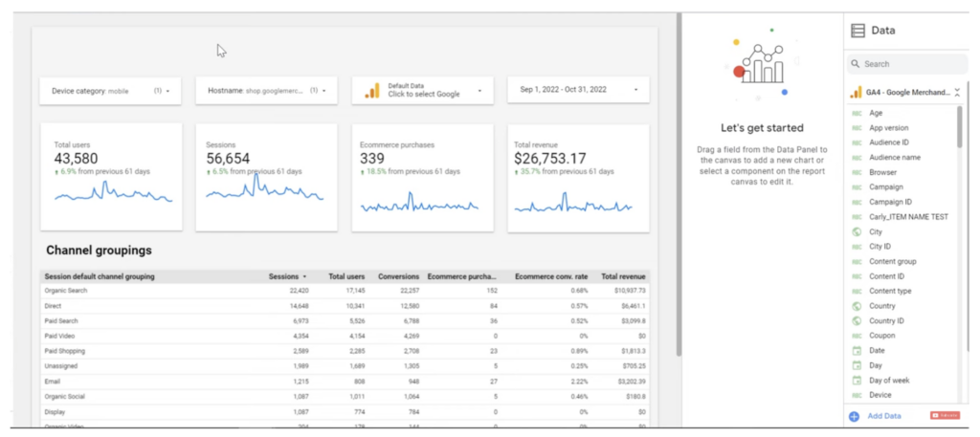Viewport: 980px width, 437px height.
Task: Select the Email channel row
Action: click(345, 381)
